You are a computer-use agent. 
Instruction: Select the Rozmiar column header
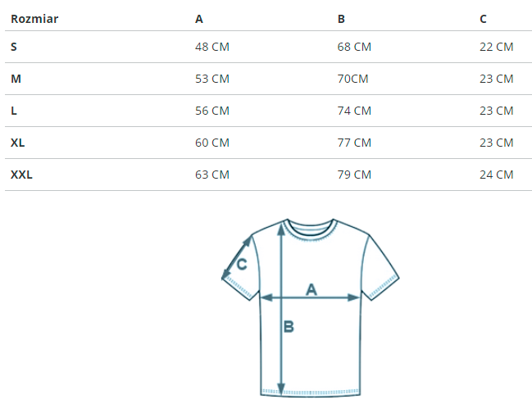pyautogui.click(x=34, y=18)
